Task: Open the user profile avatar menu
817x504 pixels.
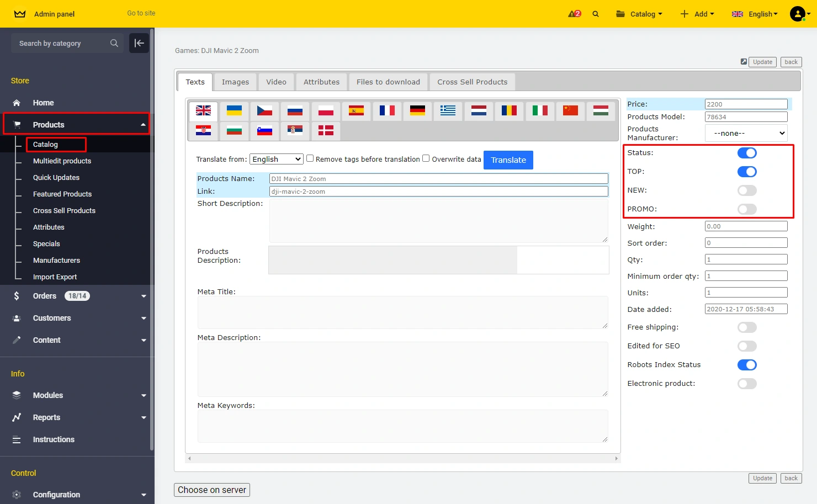Action: pos(798,14)
